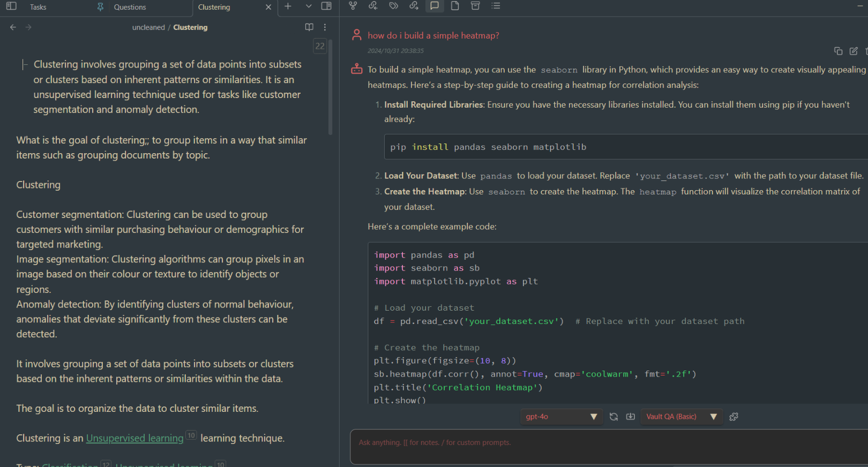
Task: Show the outgoing links pane
Action: 414,6
